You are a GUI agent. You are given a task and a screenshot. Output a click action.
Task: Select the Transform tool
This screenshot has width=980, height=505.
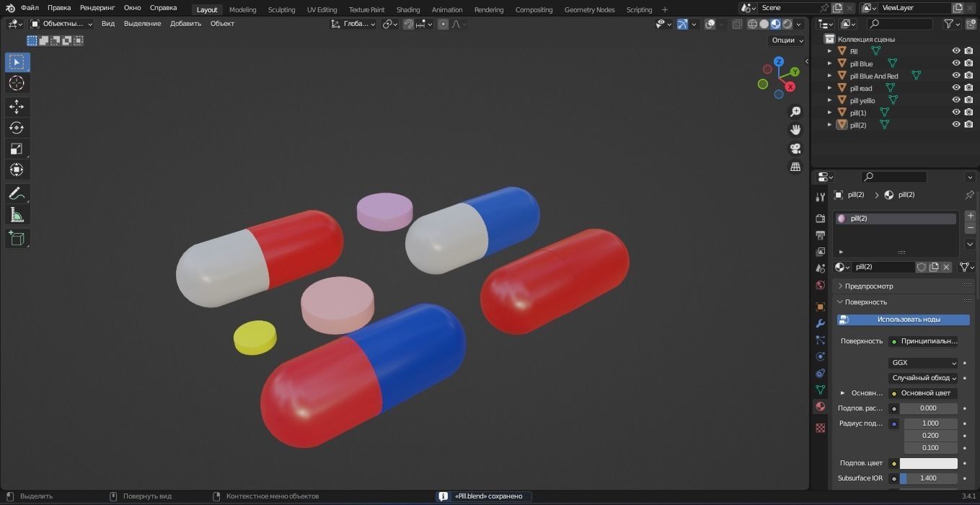(17, 170)
